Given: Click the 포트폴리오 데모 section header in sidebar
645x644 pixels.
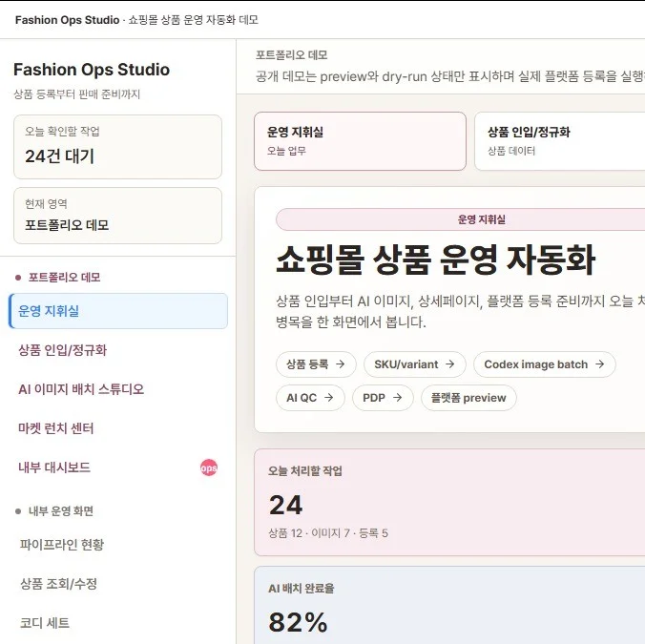Looking at the screenshot, I should pos(64,278).
